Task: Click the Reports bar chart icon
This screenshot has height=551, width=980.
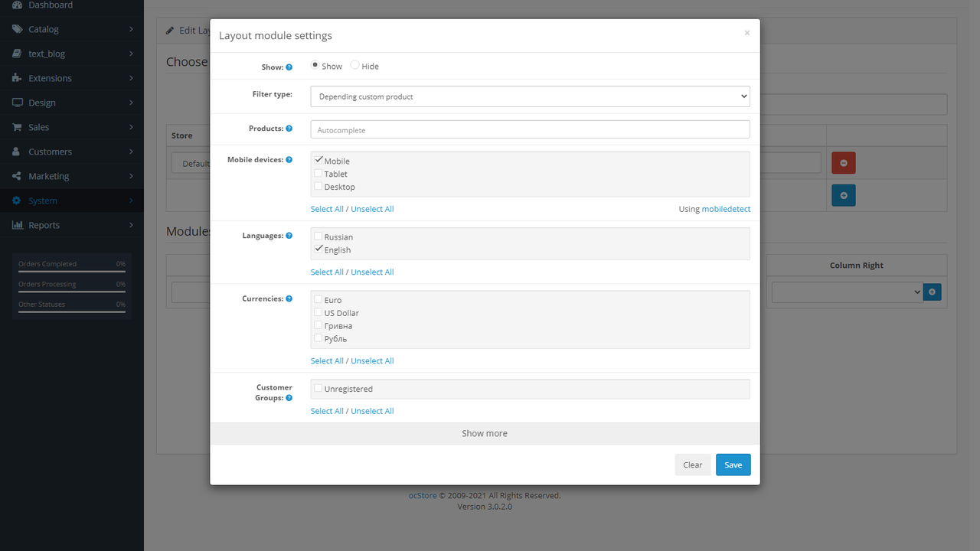Action: tap(17, 225)
